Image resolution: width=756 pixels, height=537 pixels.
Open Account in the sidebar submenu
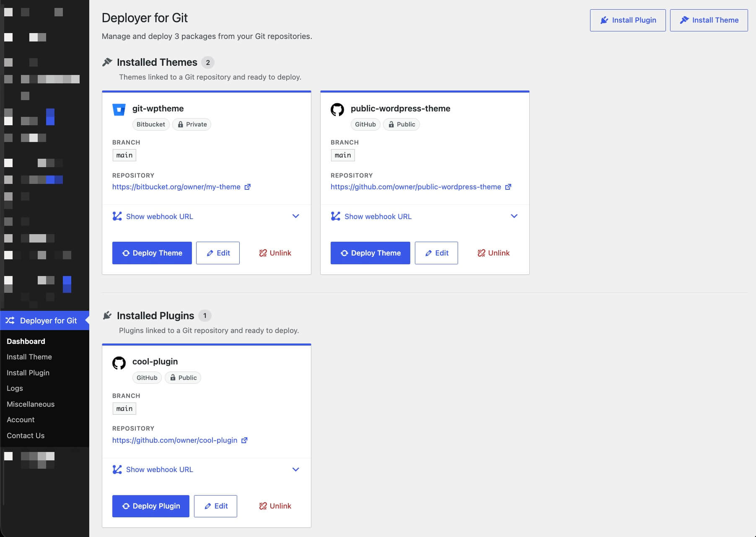pos(21,420)
